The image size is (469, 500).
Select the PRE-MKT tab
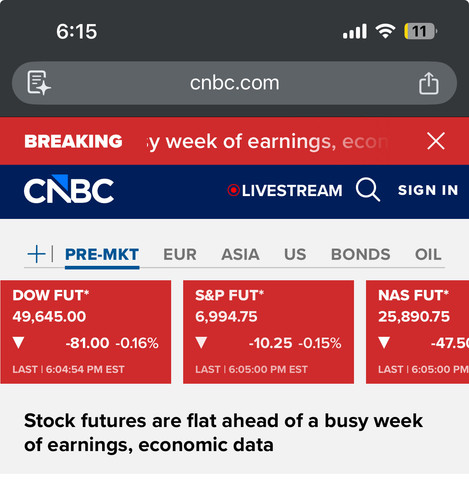pos(102,255)
